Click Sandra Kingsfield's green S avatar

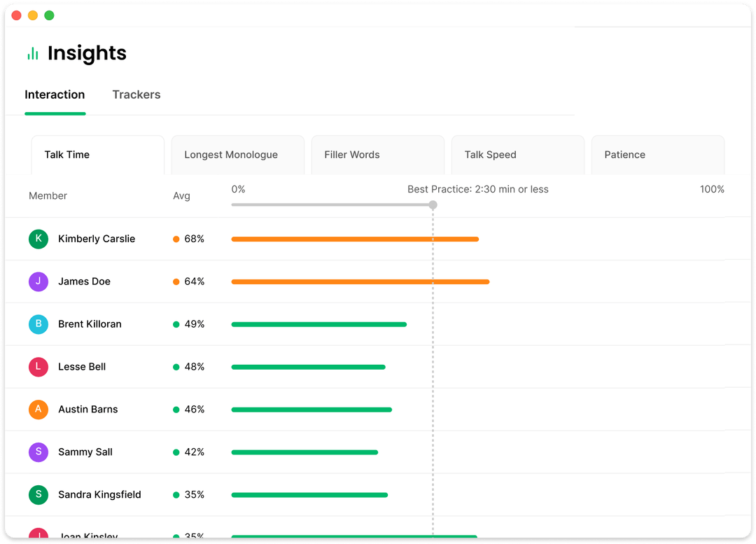(38, 494)
